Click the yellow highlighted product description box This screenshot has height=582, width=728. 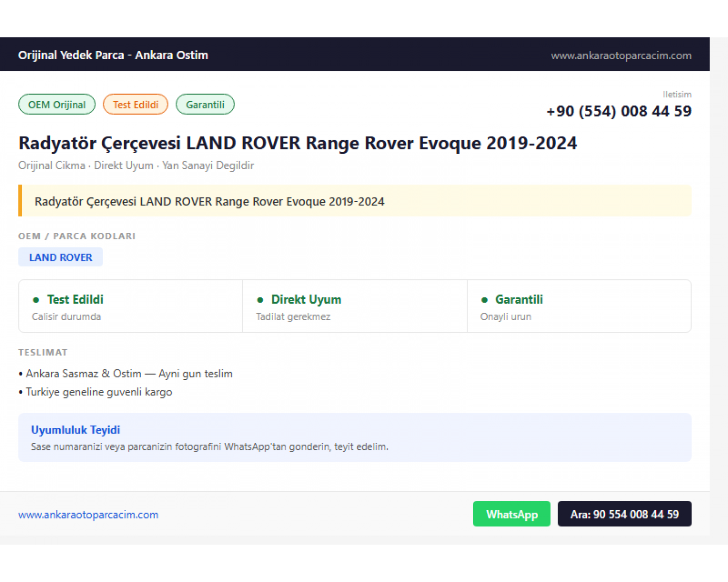tap(355, 201)
